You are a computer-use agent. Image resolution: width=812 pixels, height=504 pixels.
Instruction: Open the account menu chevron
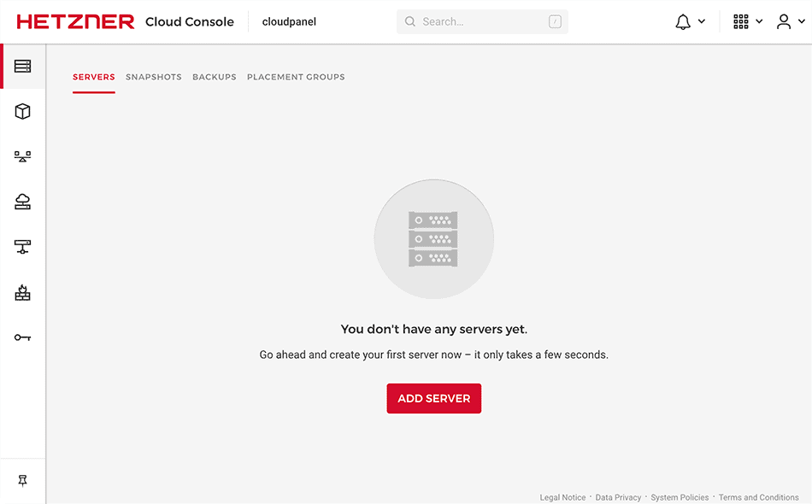[800, 21]
